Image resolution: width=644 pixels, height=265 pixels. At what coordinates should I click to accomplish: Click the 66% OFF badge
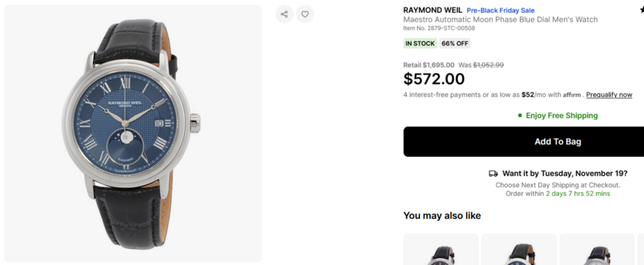[455, 43]
